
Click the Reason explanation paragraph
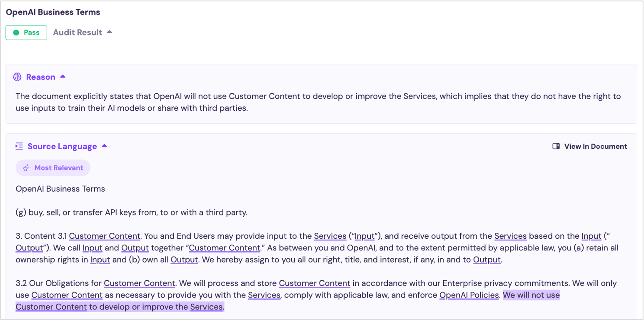[x=318, y=102]
